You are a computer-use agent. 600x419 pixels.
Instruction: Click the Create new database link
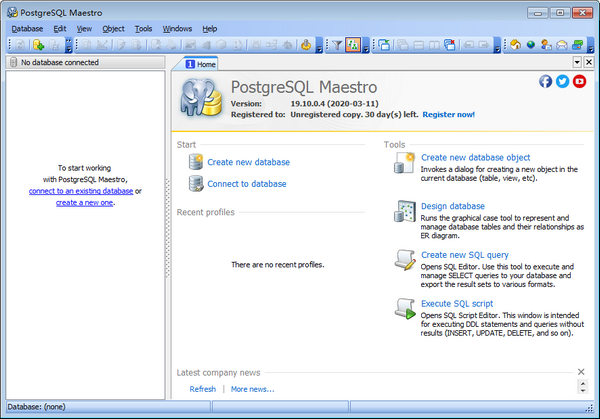pyautogui.click(x=248, y=162)
